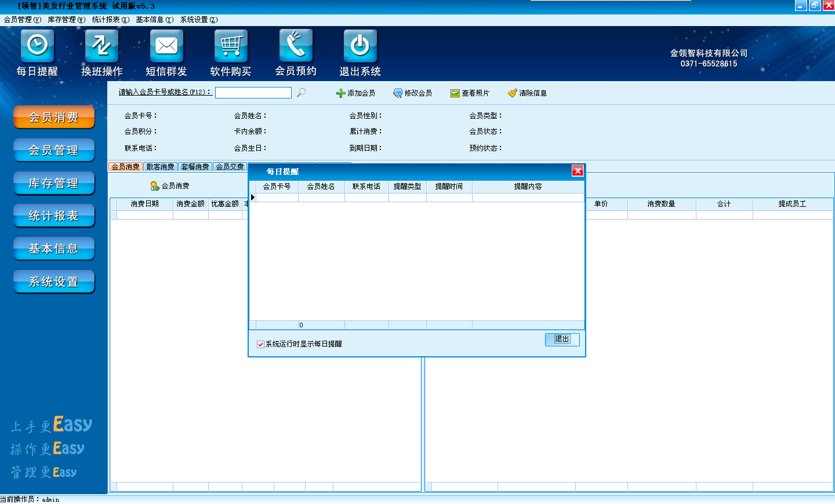This screenshot has height=504, width=835.
Task: Click the 软件购买 shopping cart icon
Action: [x=231, y=46]
